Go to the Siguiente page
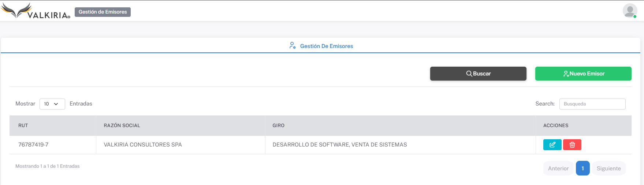Image resolution: width=644 pixels, height=185 pixels. [608, 169]
